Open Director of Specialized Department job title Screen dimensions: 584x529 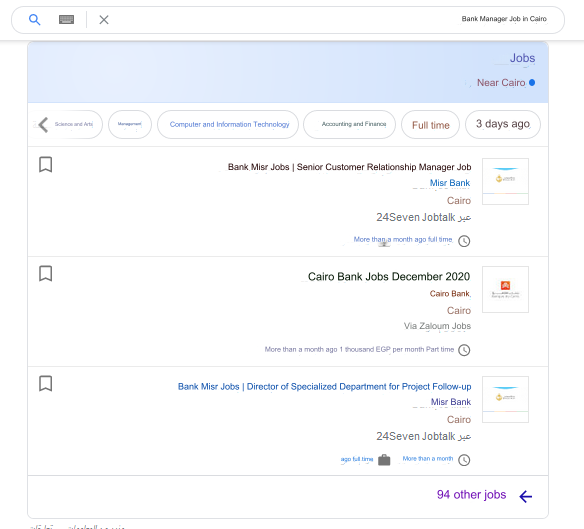coord(324,387)
